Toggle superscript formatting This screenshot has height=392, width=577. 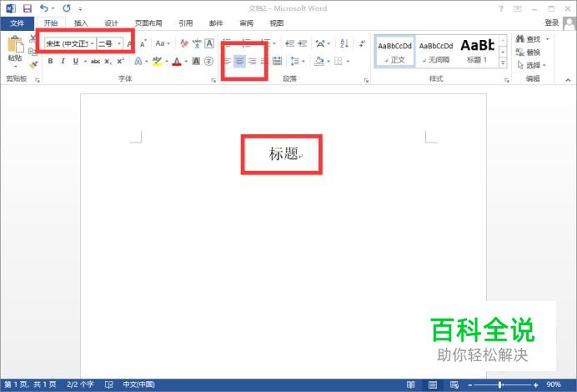point(120,61)
